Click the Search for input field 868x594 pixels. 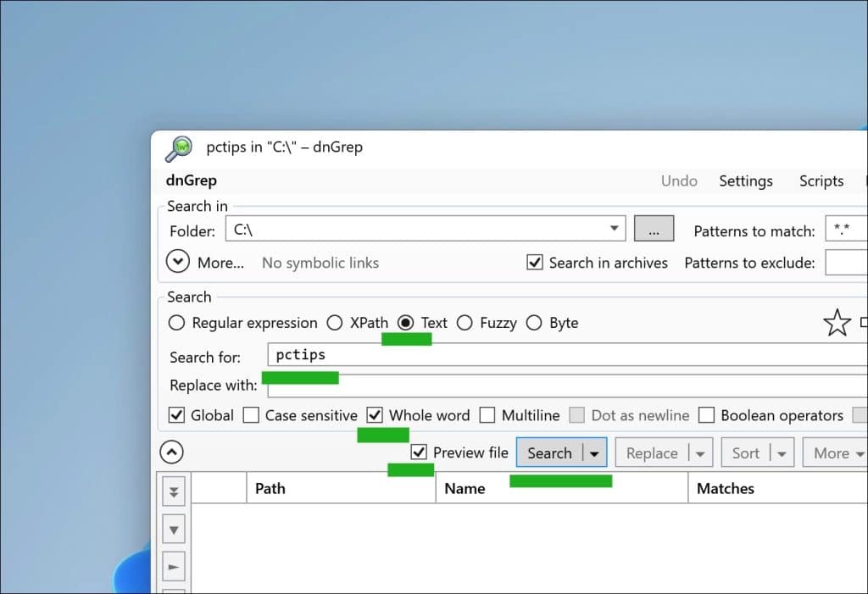tap(567, 354)
